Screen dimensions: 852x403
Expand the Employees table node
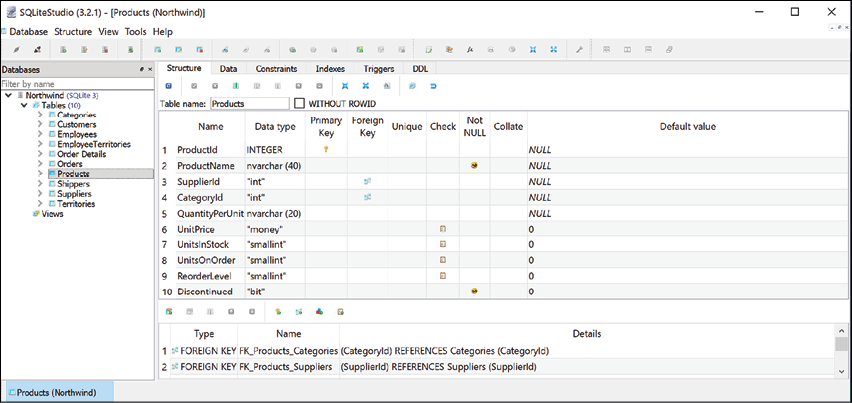[x=40, y=134]
